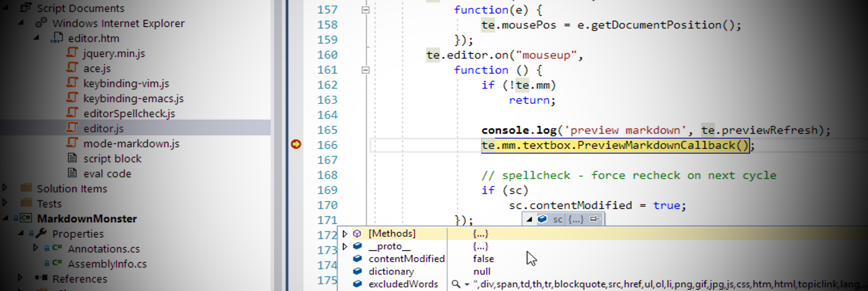
Task: Click the excludedWords property icon
Action: pyautogui.click(x=357, y=284)
